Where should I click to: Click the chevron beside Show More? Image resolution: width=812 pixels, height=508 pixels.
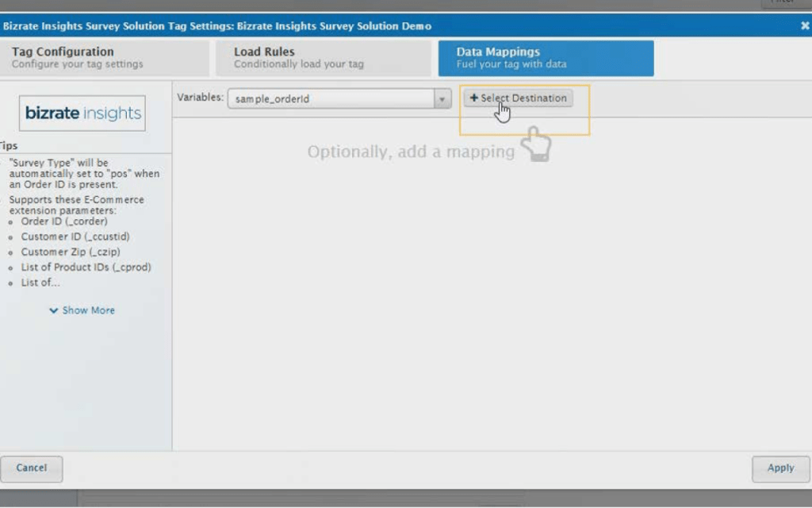coord(54,310)
